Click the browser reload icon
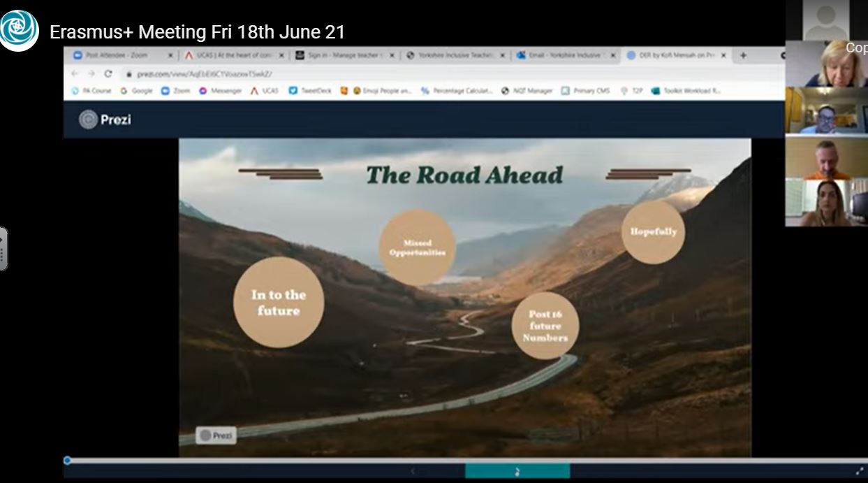Viewport: 868px width, 483px height. [108, 73]
